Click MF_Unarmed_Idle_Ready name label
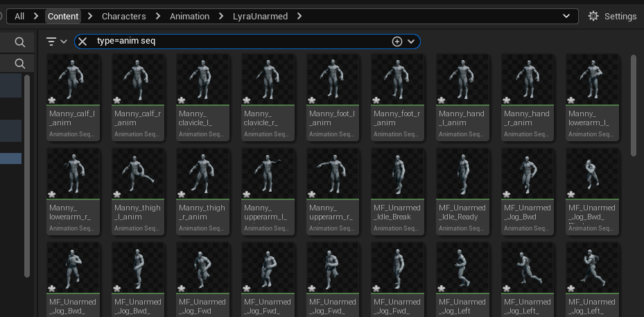Image resolution: width=644 pixels, height=317 pixels. [x=462, y=212]
